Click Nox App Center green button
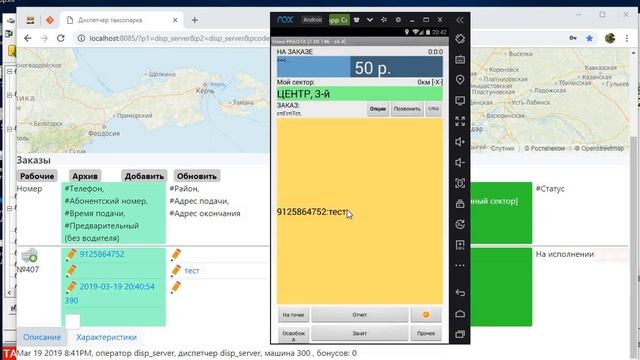 pos(339,20)
